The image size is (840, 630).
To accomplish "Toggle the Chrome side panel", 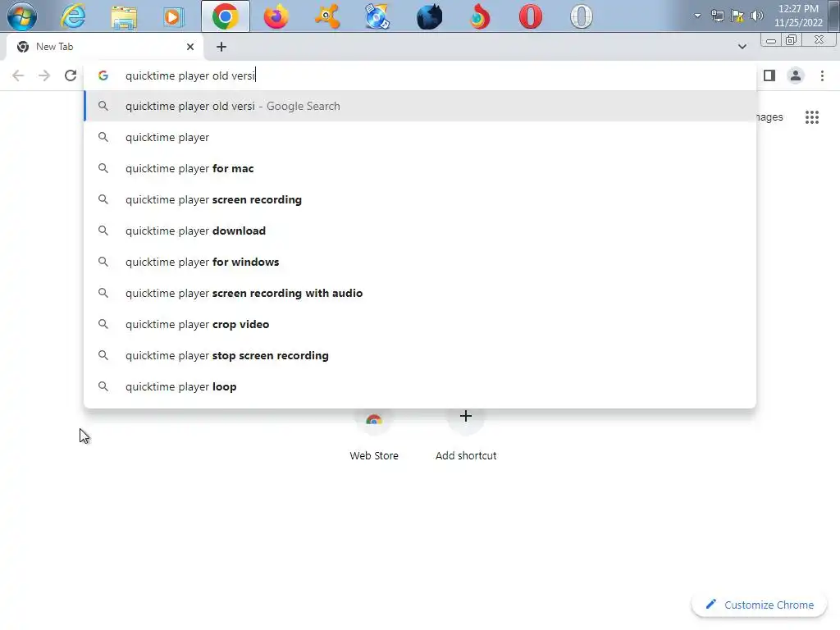I will tap(769, 75).
